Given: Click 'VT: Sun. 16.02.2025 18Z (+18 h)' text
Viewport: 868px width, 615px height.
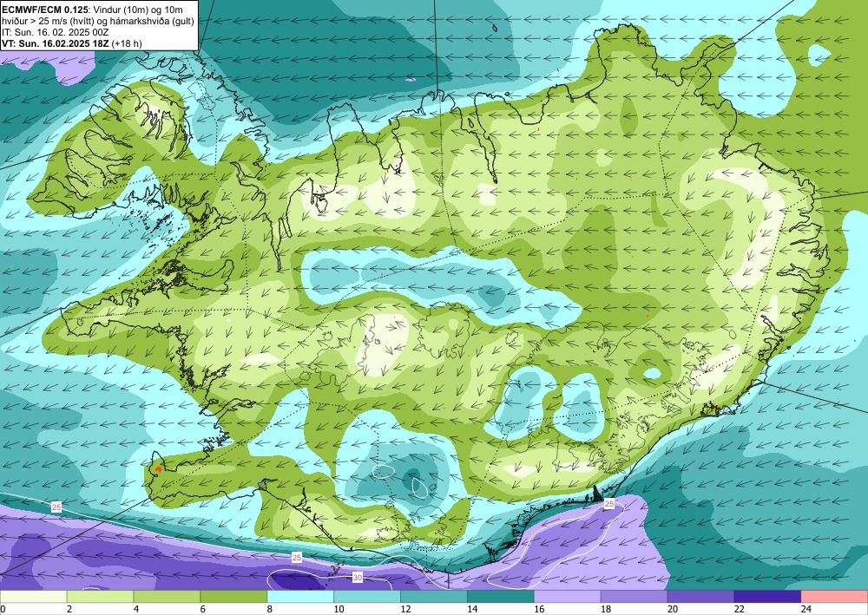Looking at the screenshot, I should 72,43.
